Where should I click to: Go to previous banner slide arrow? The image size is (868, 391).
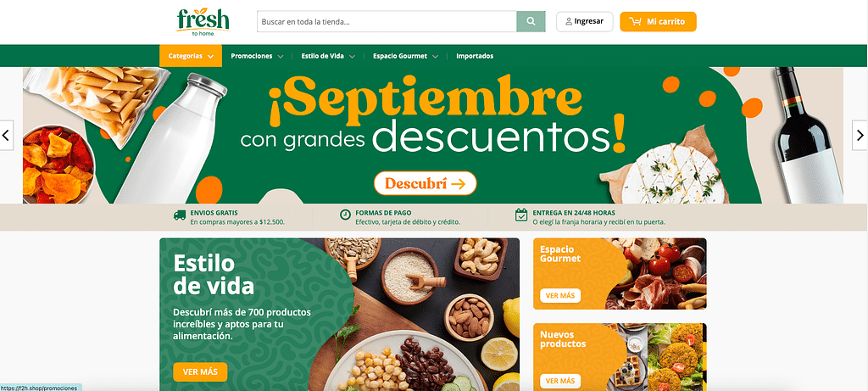[6, 135]
